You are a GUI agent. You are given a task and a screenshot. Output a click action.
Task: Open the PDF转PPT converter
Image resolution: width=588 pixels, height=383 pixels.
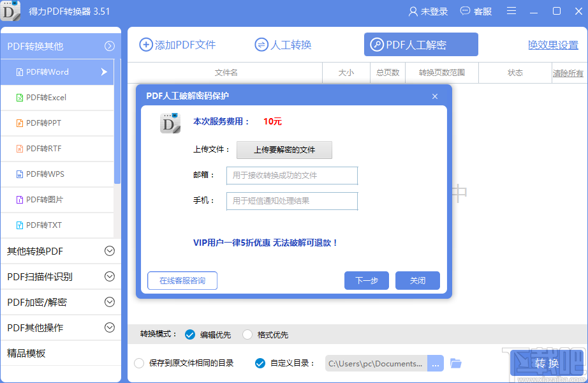(x=57, y=123)
